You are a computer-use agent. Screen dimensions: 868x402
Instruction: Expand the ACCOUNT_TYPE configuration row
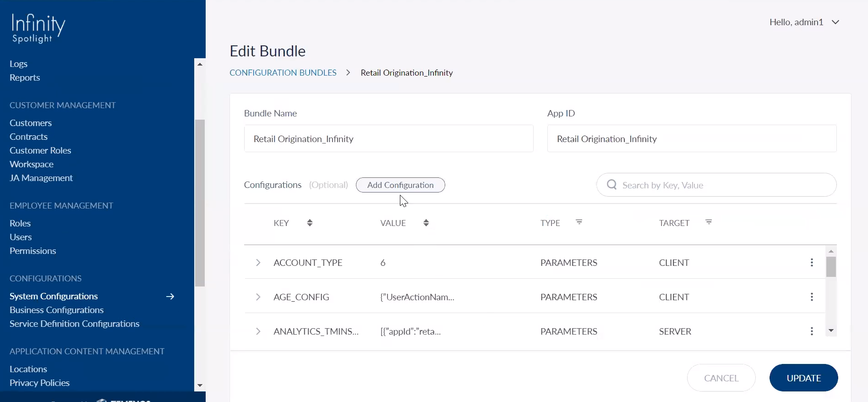(258, 263)
